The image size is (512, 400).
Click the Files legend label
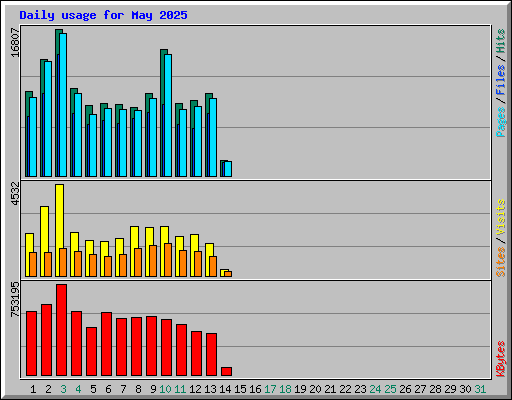tap(501, 80)
